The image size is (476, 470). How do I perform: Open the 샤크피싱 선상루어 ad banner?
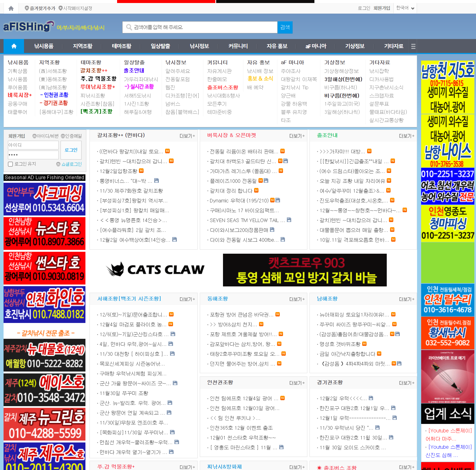44,199
